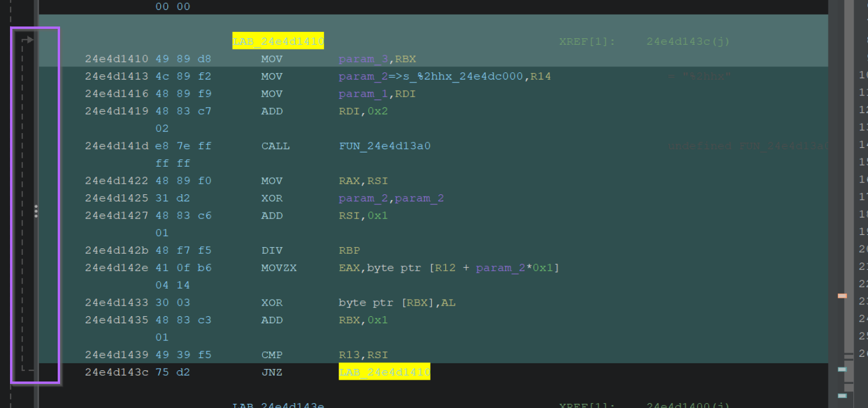Click the dashed jump flow line corner near JNZ
Screen dimensions: 868x408
point(24,368)
